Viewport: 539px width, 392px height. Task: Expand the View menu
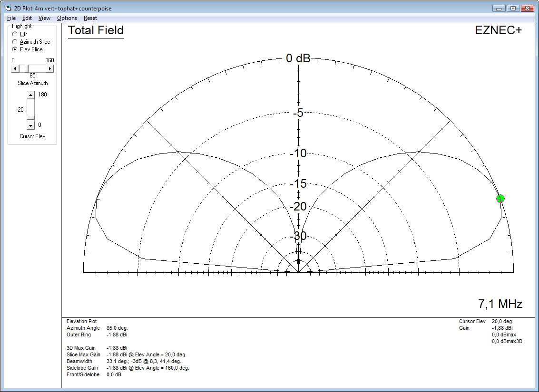pyautogui.click(x=44, y=18)
